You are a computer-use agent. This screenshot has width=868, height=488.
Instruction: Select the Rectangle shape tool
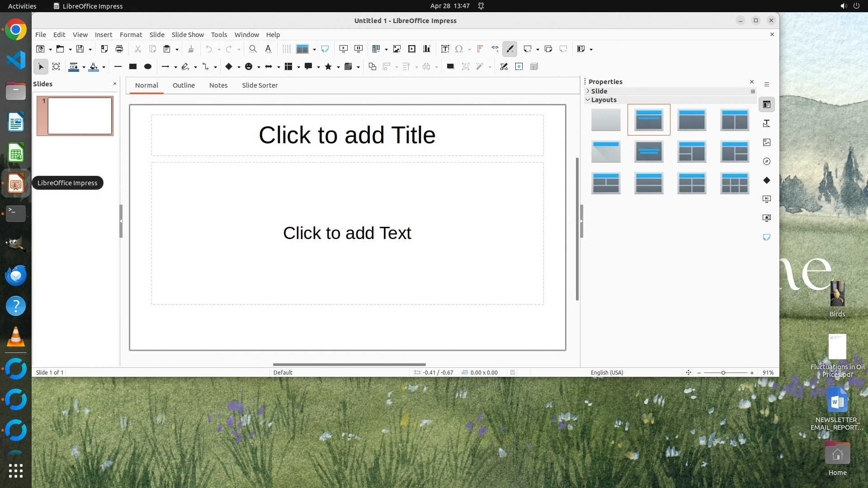pyautogui.click(x=132, y=66)
